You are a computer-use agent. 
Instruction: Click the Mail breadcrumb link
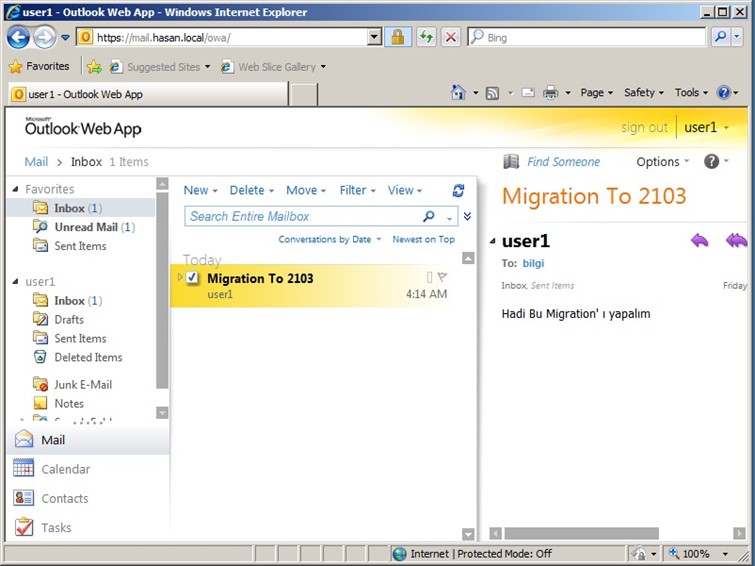point(36,162)
